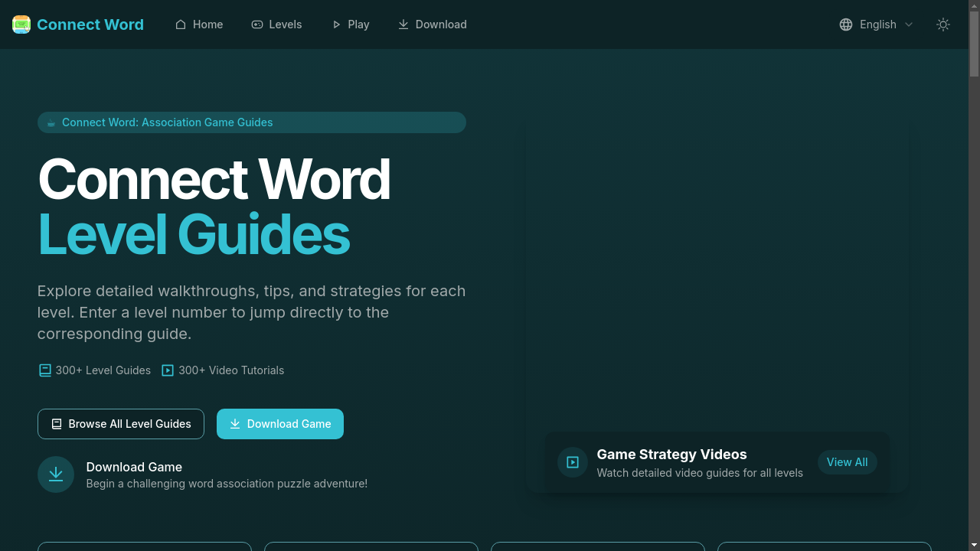Click the teal Download Game button
Screen dimensions: 980x551
coord(280,424)
